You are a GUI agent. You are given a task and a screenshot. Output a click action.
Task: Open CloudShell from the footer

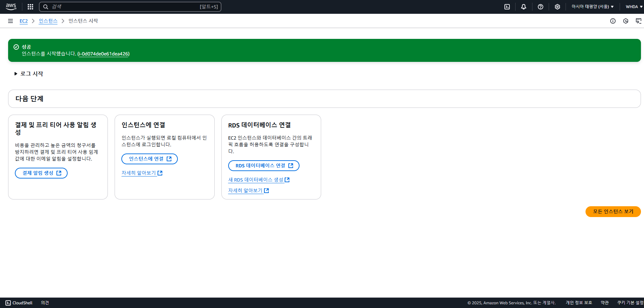(x=19, y=303)
